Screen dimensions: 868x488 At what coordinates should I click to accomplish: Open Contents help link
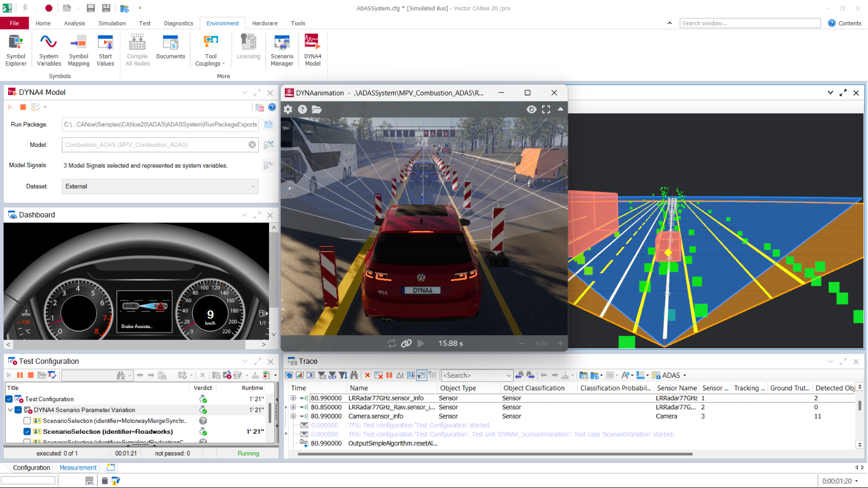(x=845, y=23)
